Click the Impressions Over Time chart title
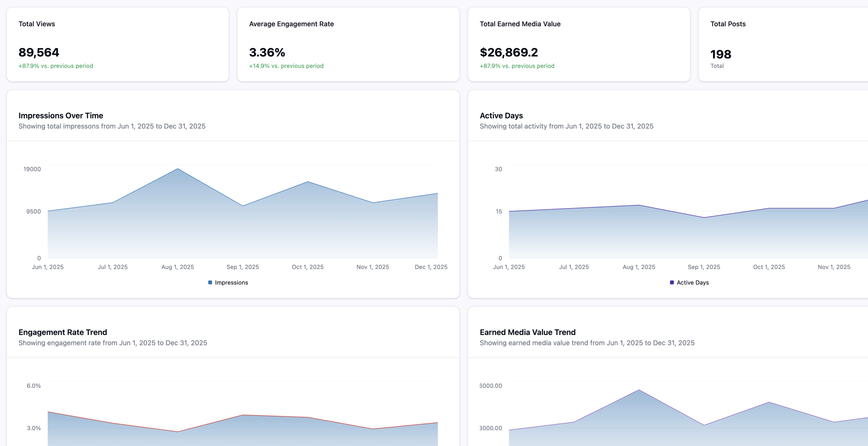The width and height of the screenshot is (868, 446). tap(61, 116)
